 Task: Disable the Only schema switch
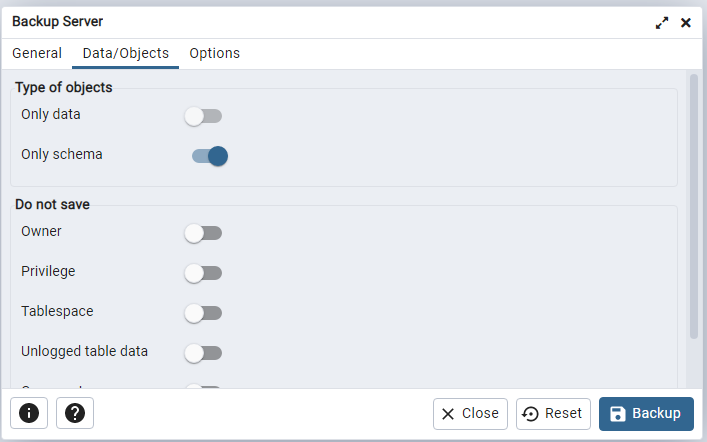210,156
